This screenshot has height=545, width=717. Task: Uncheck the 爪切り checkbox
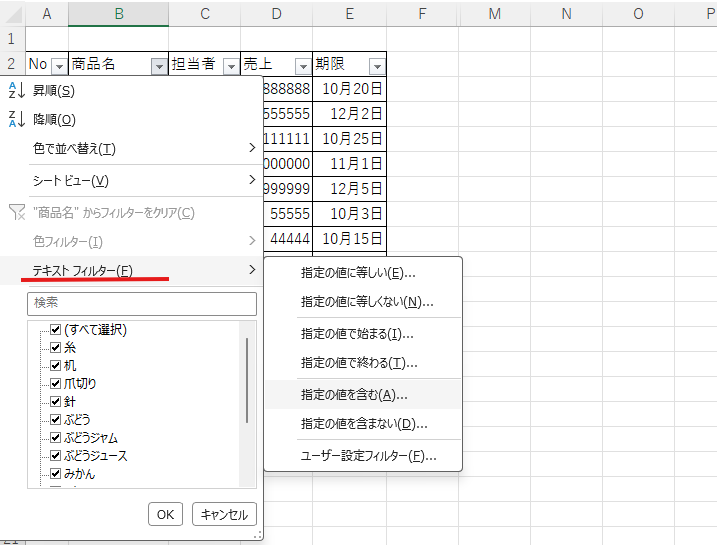55,384
